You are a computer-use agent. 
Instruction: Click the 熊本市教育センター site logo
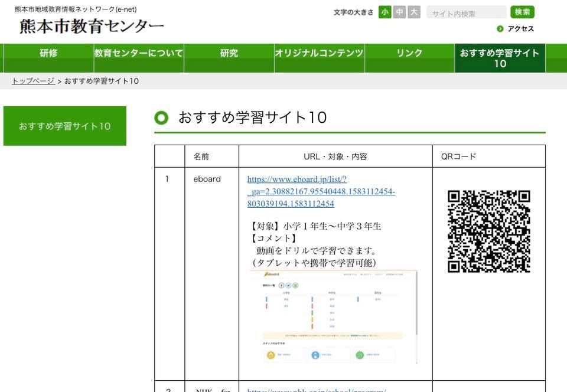tap(92, 27)
